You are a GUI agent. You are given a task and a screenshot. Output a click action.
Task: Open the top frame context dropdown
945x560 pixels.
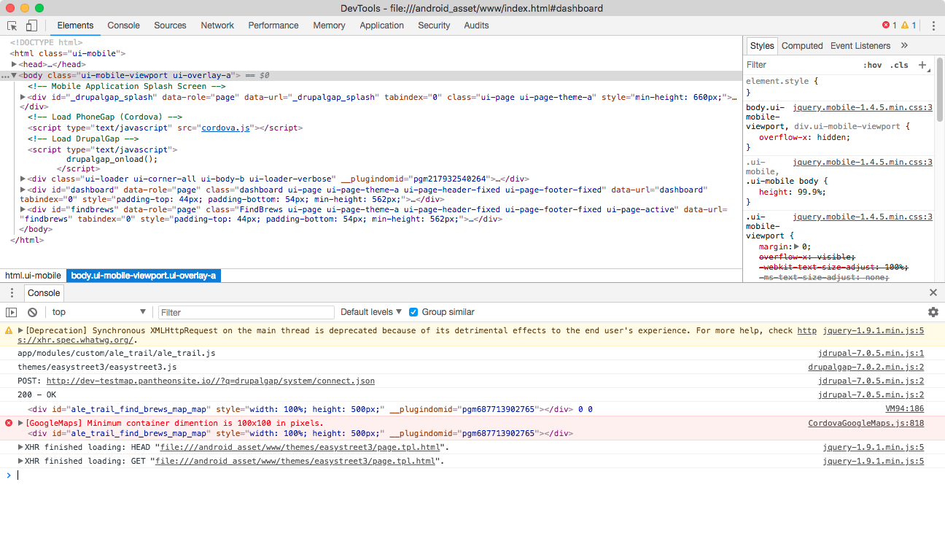(x=98, y=311)
